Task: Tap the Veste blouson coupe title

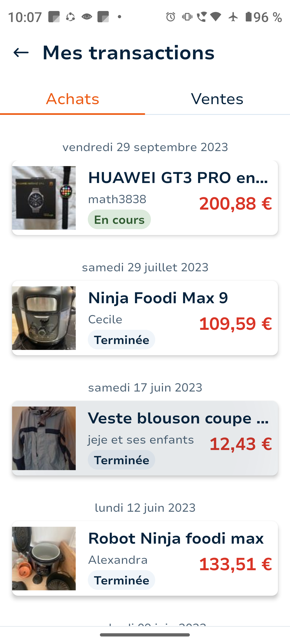Action: coord(178,418)
